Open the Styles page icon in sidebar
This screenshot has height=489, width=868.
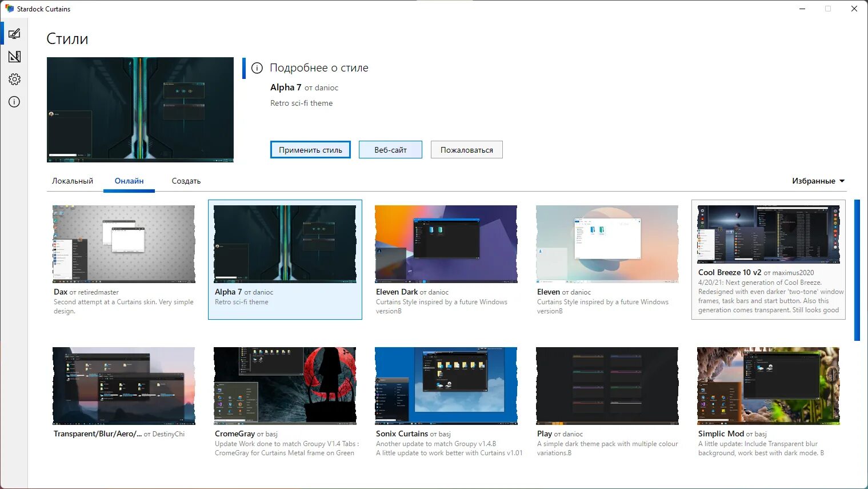pos(14,34)
